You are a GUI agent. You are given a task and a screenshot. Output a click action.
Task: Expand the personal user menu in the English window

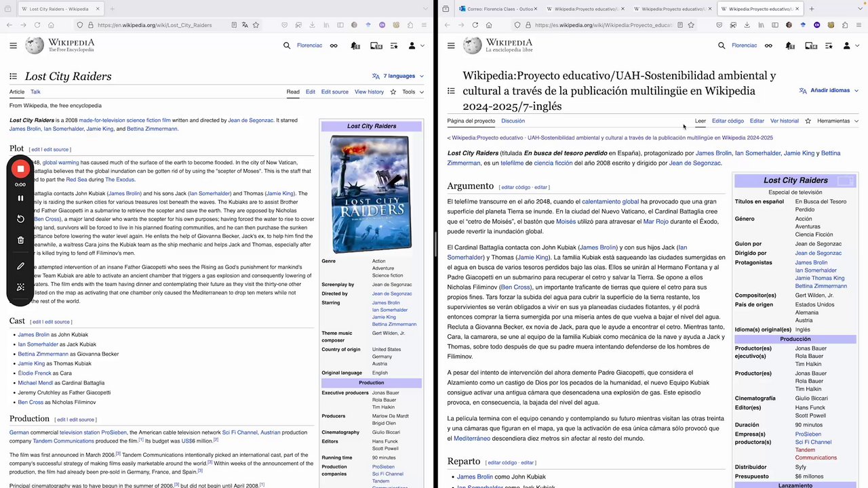pos(416,45)
